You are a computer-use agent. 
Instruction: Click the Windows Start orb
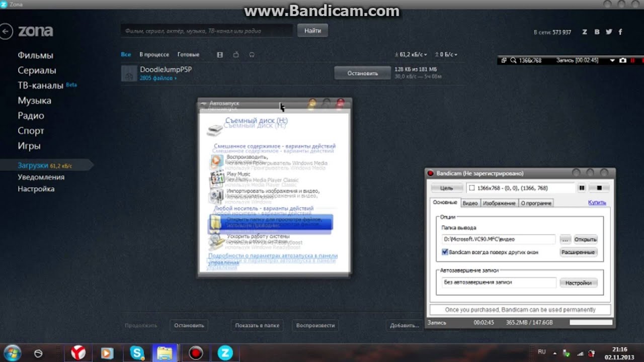tap(12, 353)
